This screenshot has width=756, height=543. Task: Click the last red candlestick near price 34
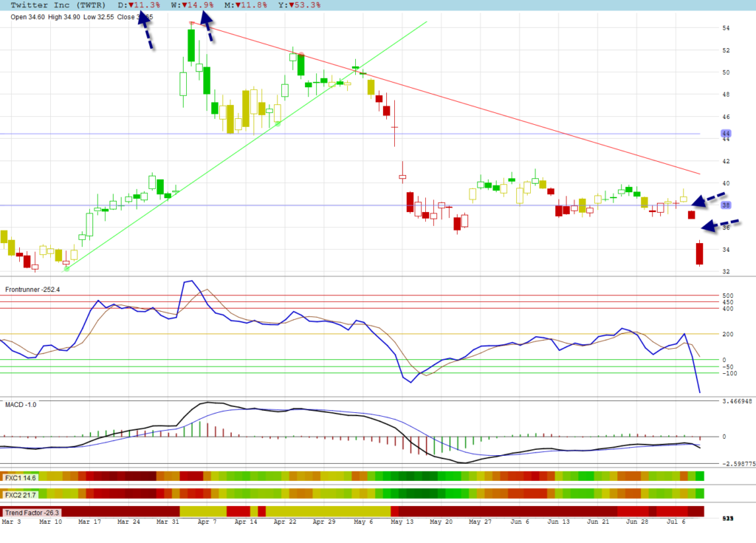700,254
